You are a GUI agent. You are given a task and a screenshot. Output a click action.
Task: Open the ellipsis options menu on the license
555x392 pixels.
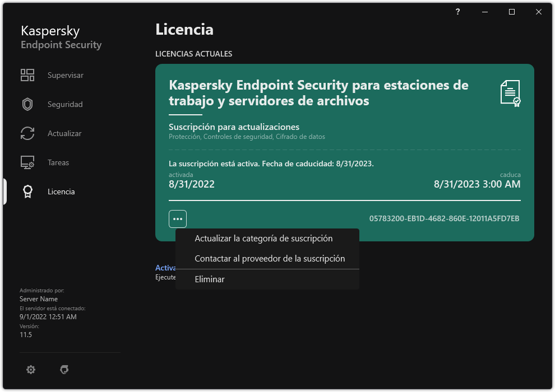point(178,218)
